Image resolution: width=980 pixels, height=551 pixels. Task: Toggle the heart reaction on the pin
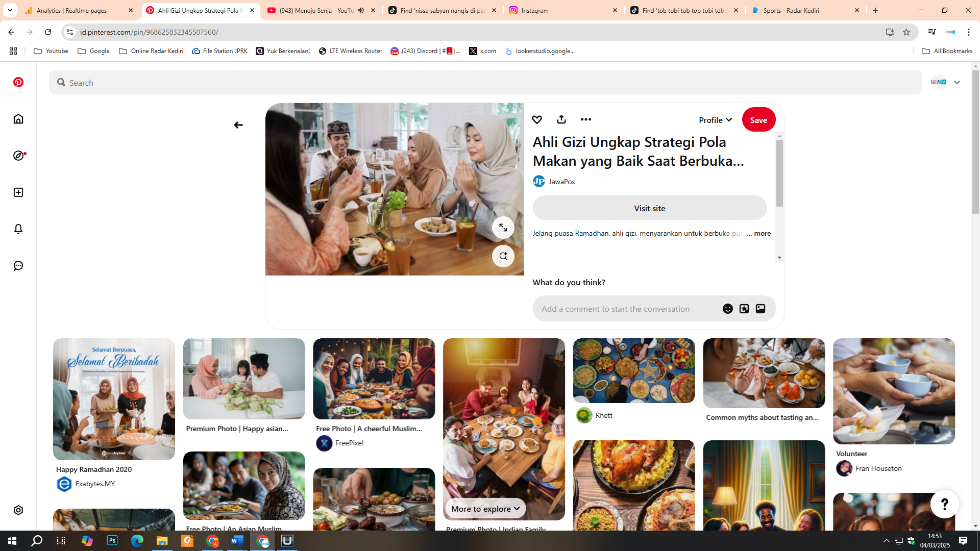tap(537, 119)
